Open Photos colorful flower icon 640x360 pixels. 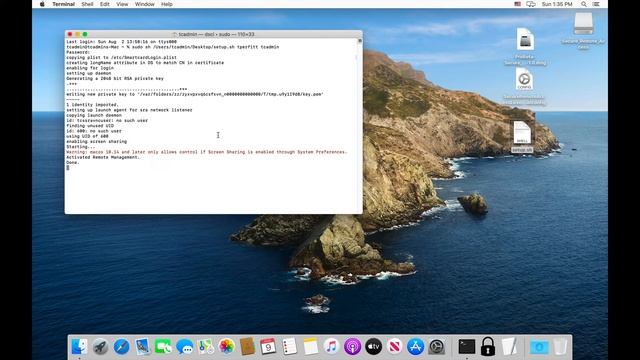point(227,347)
